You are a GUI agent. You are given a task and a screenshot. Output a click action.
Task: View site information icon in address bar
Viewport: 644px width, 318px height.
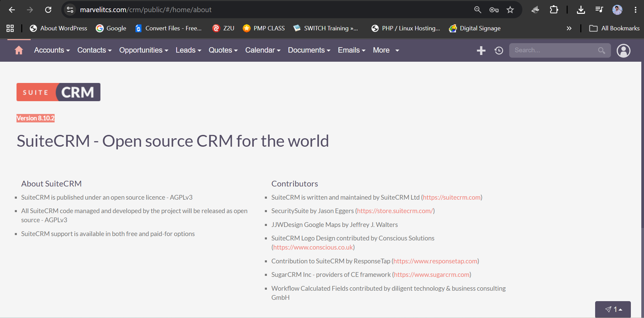pyautogui.click(x=70, y=10)
